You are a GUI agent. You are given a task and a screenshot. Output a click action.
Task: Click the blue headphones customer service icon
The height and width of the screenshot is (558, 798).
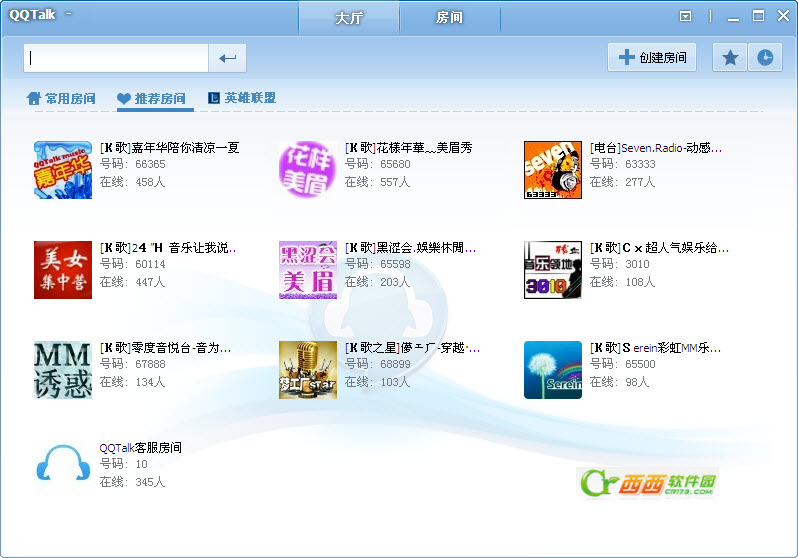[x=63, y=463]
